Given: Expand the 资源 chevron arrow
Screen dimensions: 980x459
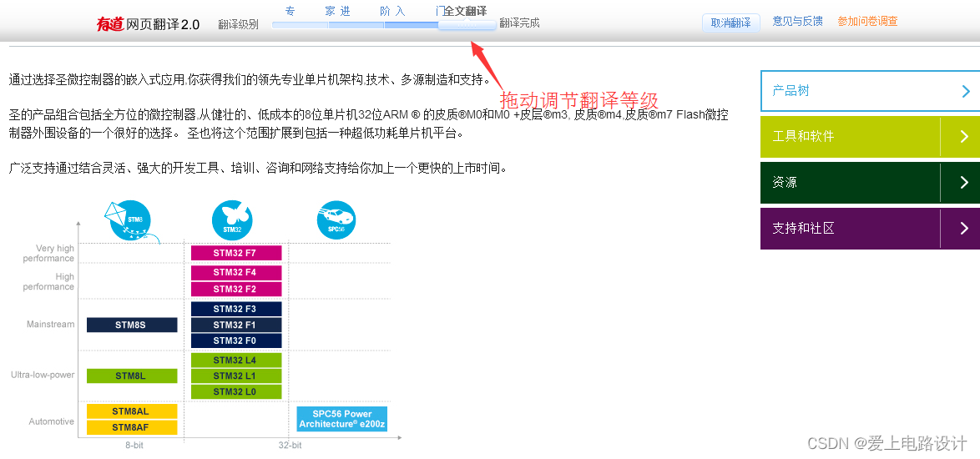Looking at the screenshot, I should click(964, 183).
